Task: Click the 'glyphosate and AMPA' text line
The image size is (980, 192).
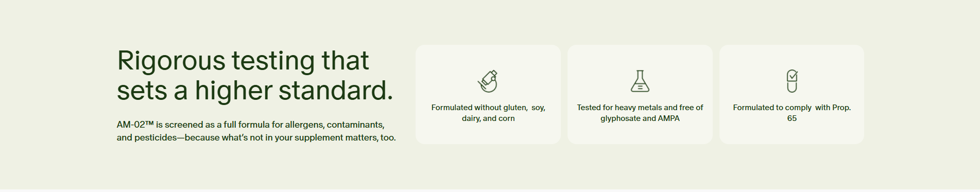Action: point(640,118)
